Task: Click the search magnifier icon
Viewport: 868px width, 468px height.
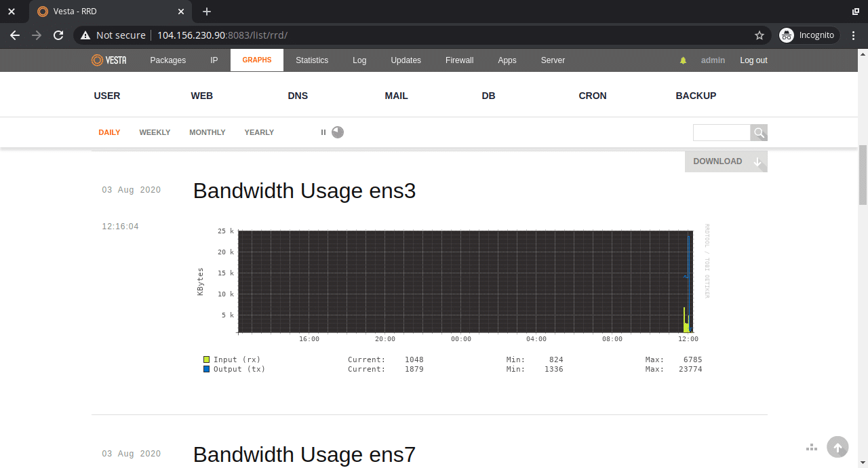Action: tap(759, 133)
